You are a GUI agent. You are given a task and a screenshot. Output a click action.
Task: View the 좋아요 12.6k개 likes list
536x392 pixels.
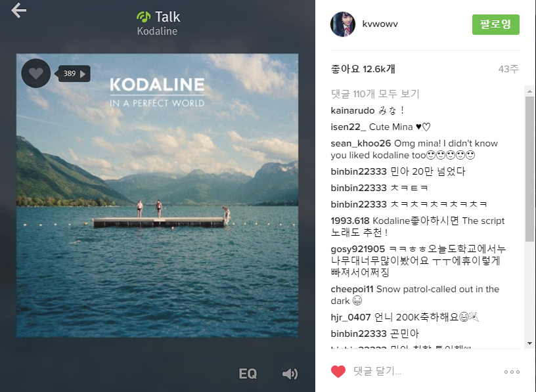tap(363, 69)
